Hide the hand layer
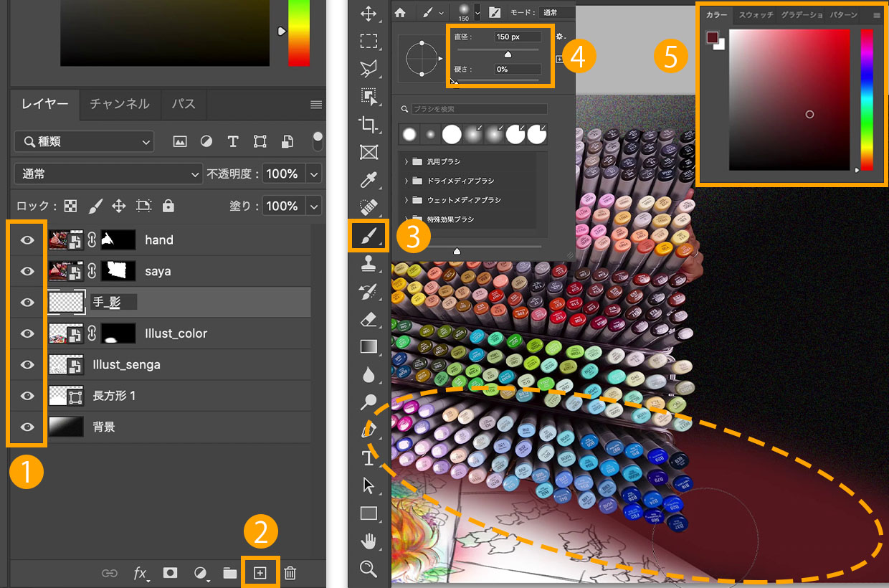The image size is (889, 588). click(27, 240)
